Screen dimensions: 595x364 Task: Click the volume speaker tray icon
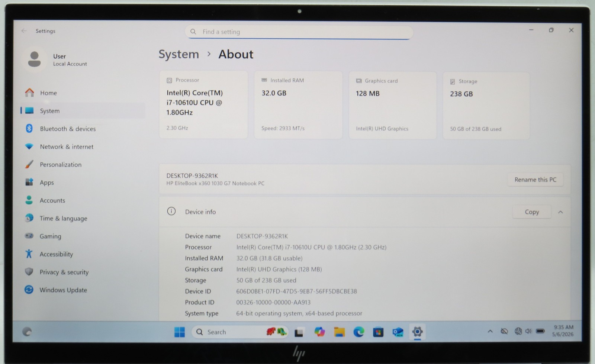(x=528, y=331)
